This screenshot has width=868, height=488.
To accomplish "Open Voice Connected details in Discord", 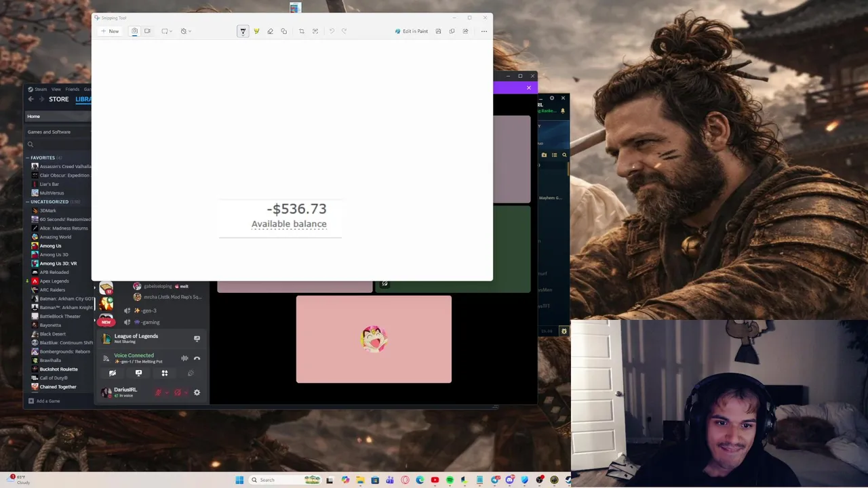I will (134, 355).
